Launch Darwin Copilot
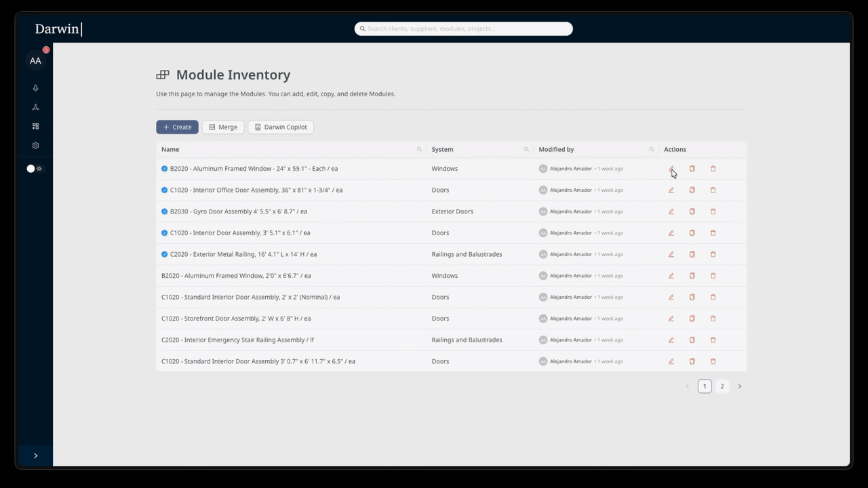 (281, 127)
